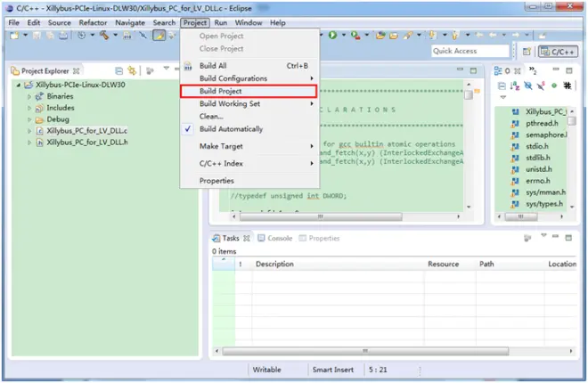
Task: Toggle Hide Fields icon in Outline
Action: (528, 86)
